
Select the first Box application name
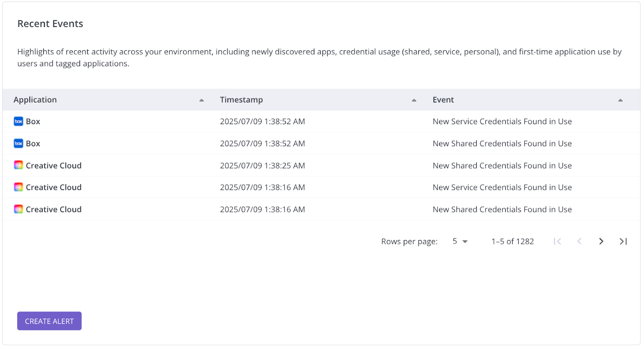(x=33, y=121)
